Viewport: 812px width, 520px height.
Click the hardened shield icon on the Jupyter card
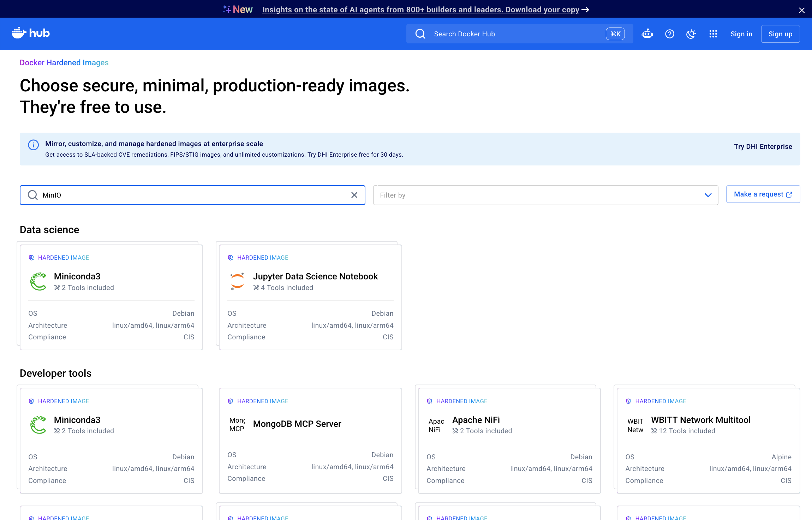231,258
